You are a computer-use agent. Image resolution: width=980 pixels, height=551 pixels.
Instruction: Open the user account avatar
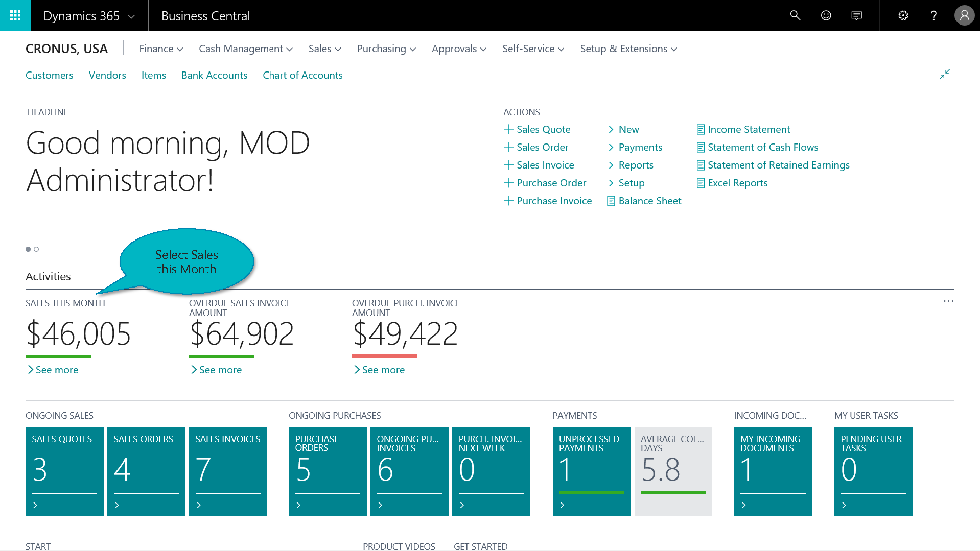click(x=964, y=15)
